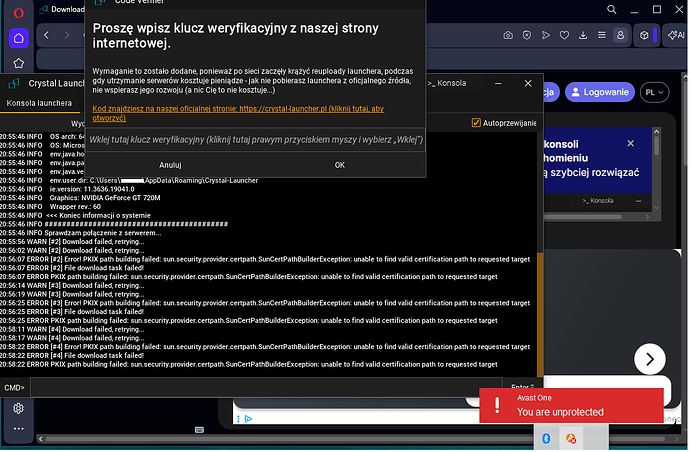This screenshot has height=452, width=690.
Task: Open the extensions cube icon
Action: click(644, 35)
